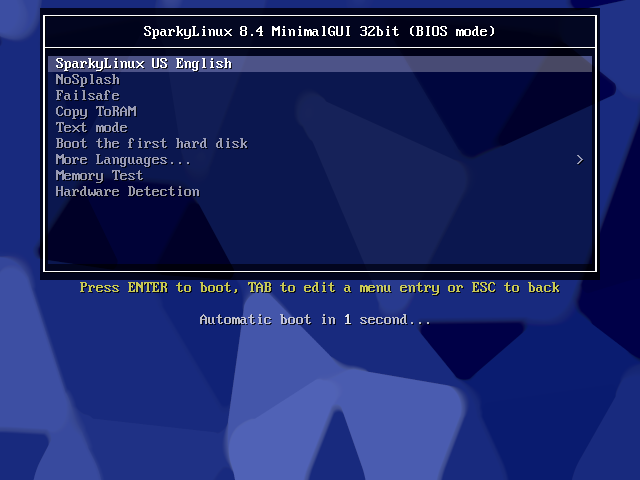Select the SparkyLinux US English boot entry
Screen dimensions: 640x480
[x=320, y=64]
